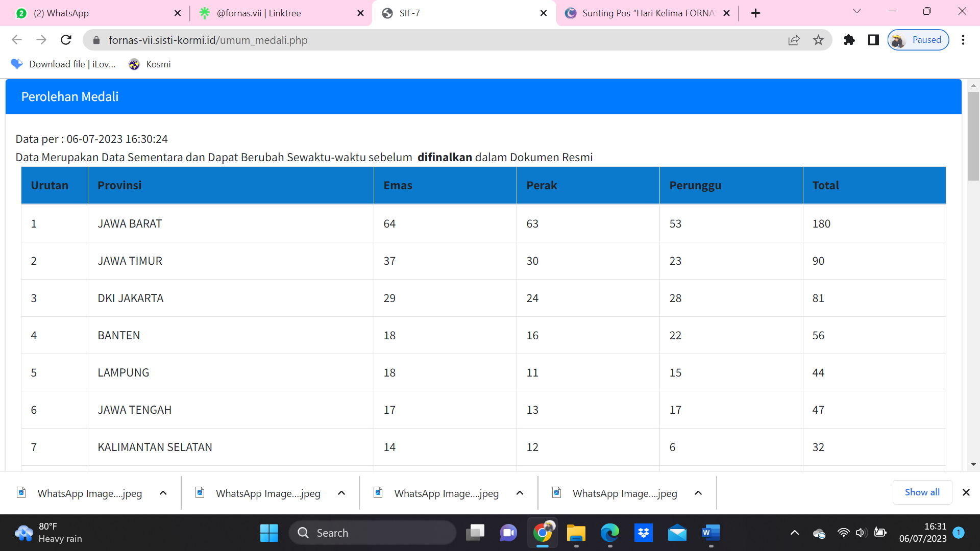This screenshot has width=980, height=551.
Task: Open the share this page icon
Action: point(794,40)
